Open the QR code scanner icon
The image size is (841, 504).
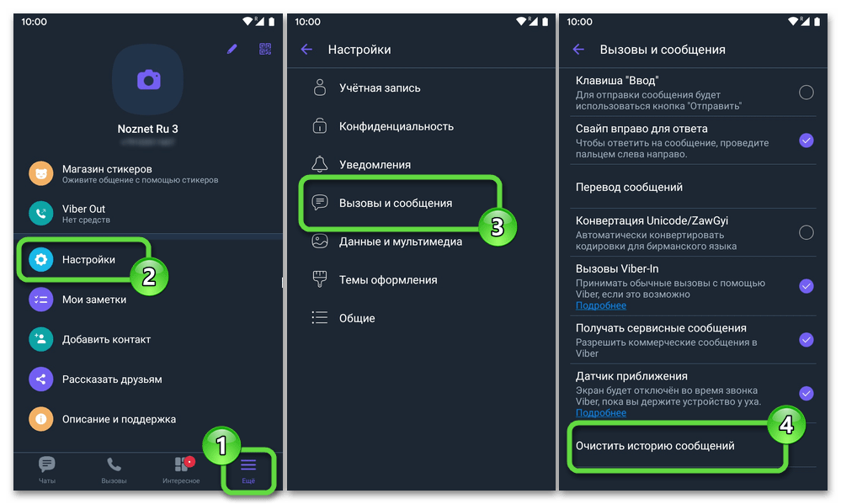(x=265, y=50)
